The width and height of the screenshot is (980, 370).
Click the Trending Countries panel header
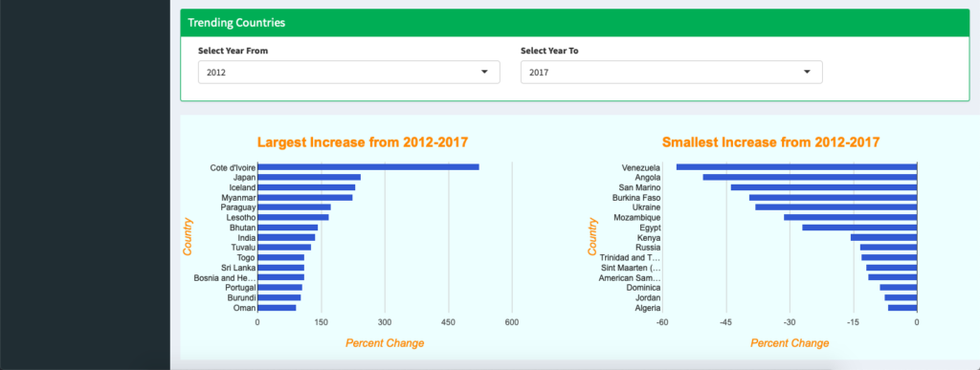575,23
